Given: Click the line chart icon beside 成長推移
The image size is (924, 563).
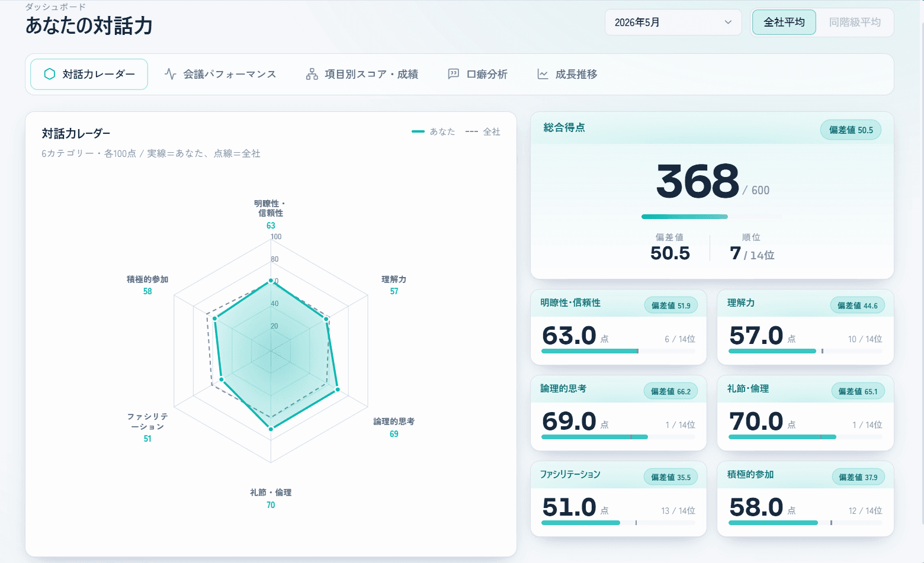Looking at the screenshot, I should (x=543, y=74).
